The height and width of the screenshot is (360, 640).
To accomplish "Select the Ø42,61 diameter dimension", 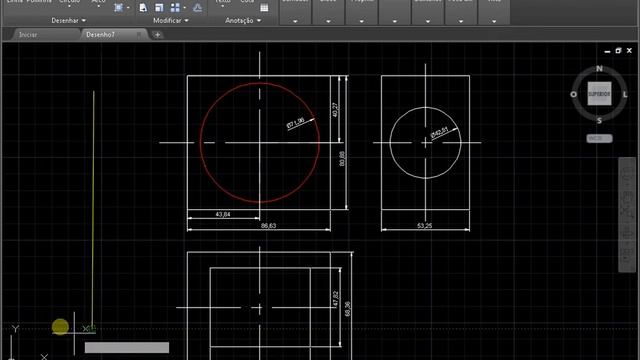I will pyautogui.click(x=439, y=133).
